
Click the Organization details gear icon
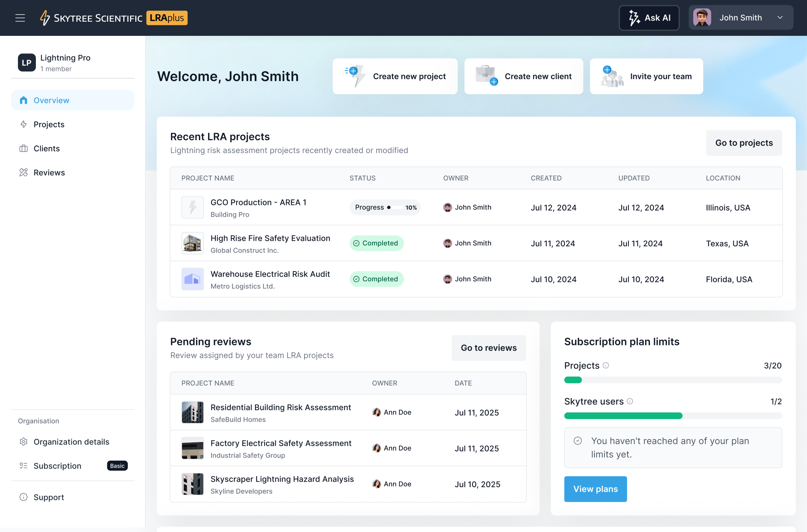coord(24,442)
